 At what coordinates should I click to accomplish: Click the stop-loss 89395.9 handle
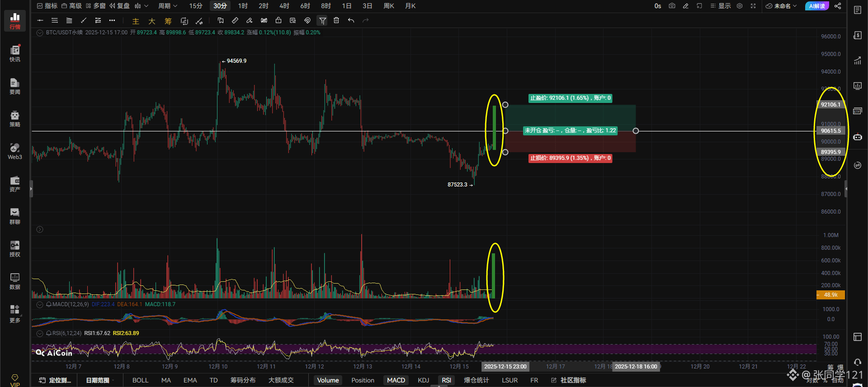click(x=505, y=152)
